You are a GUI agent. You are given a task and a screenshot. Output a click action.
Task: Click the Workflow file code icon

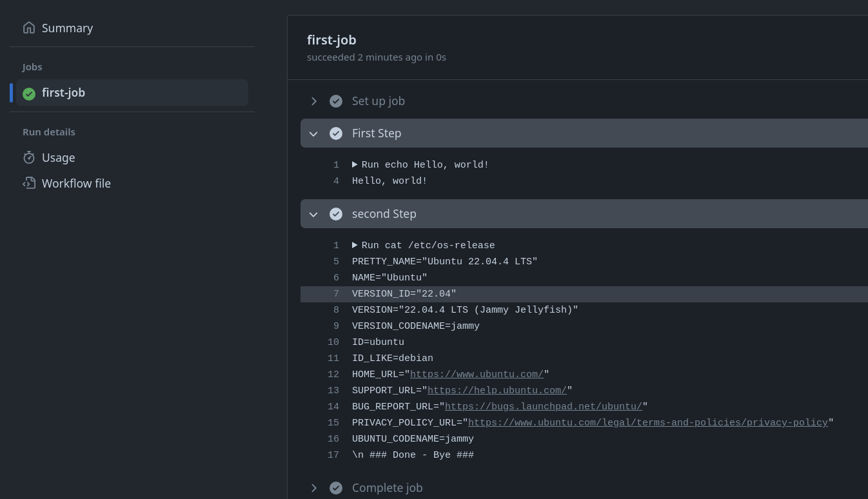(x=28, y=183)
